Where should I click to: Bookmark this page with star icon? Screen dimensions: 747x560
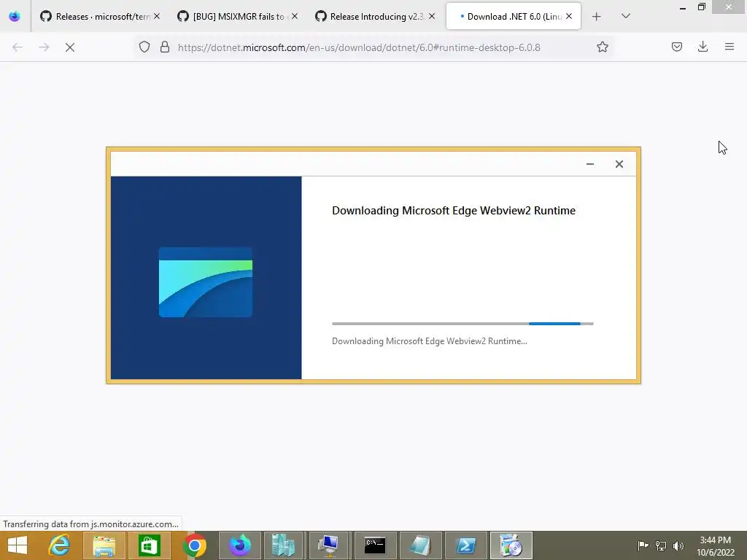click(602, 47)
